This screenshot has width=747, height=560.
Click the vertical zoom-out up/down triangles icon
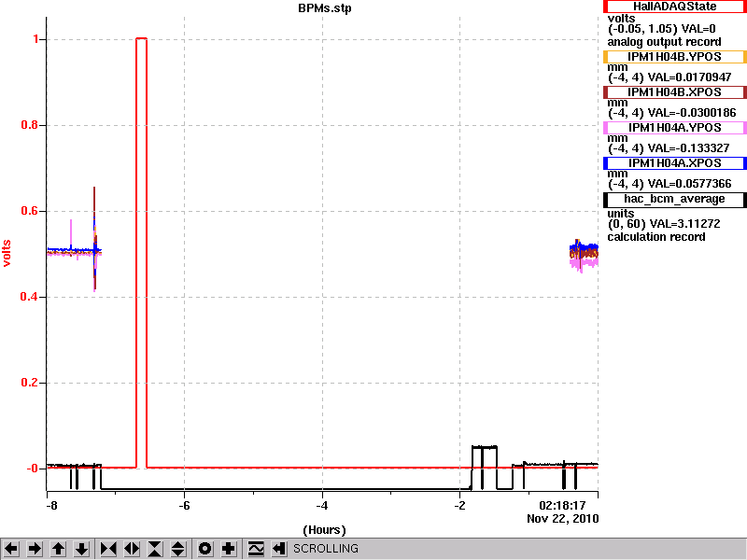(x=178, y=549)
